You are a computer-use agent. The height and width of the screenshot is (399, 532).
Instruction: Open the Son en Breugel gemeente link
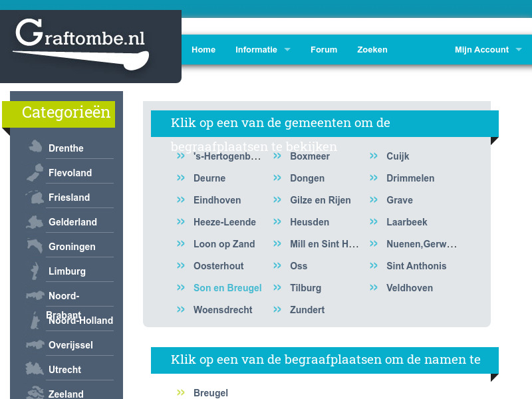[x=227, y=288]
